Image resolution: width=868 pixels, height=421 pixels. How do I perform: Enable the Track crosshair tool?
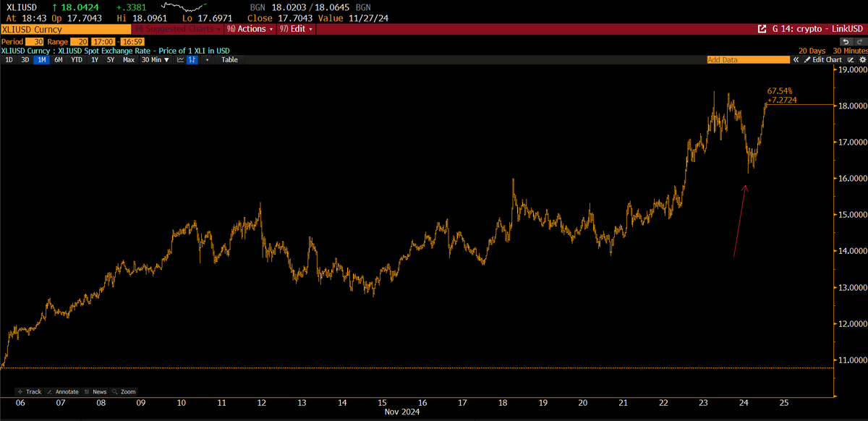(x=30, y=391)
